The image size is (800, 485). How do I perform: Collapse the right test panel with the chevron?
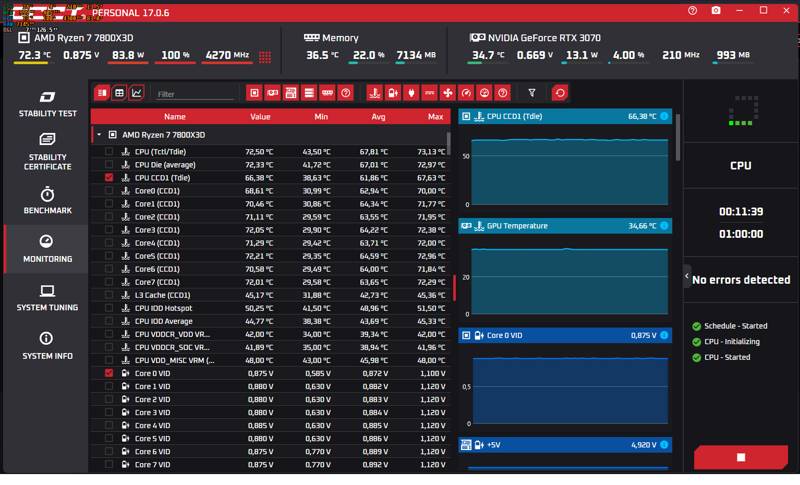coord(687,276)
